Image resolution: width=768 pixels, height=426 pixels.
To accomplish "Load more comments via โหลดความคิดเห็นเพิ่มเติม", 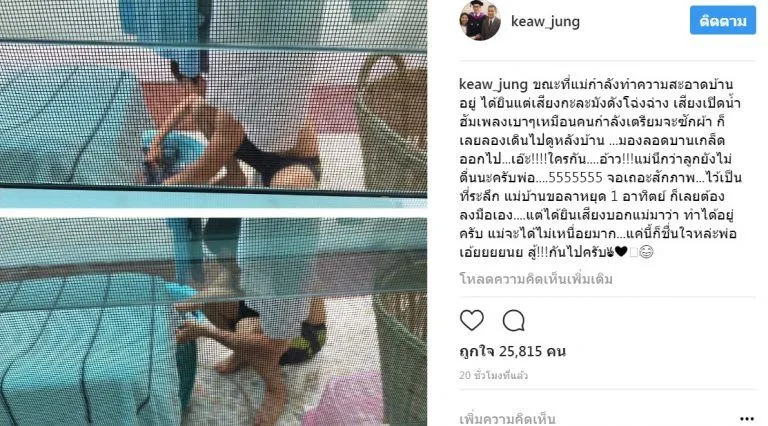I will [536, 279].
